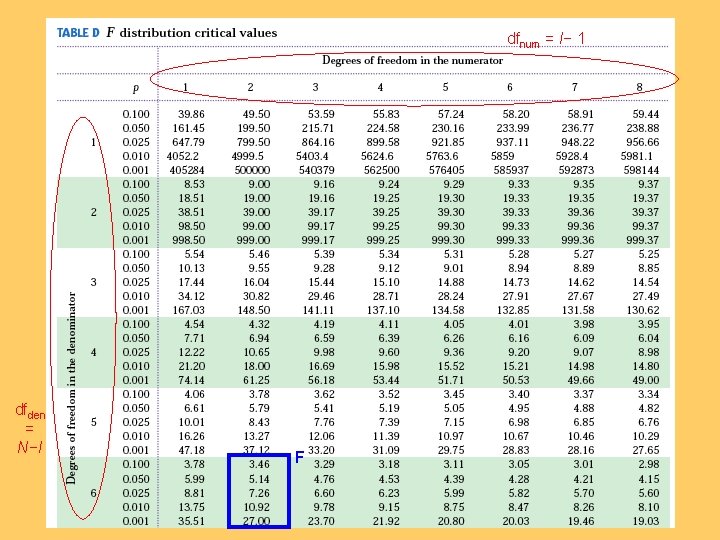The height and width of the screenshot is (540, 720).
Task: Select denominator row label 5
Action: (x=94, y=422)
